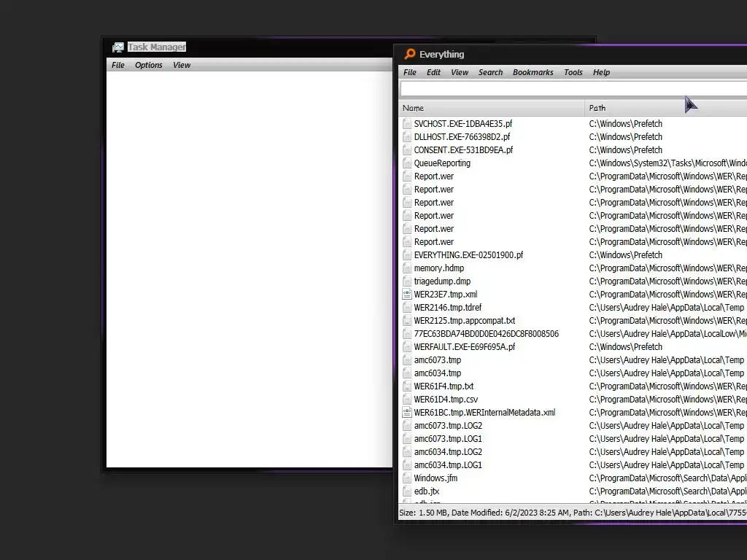Screen dimensions: 747x560
Task: Select SVCHOST.EXE-1DBA4E35.pf file name
Action: pos(463,124)
